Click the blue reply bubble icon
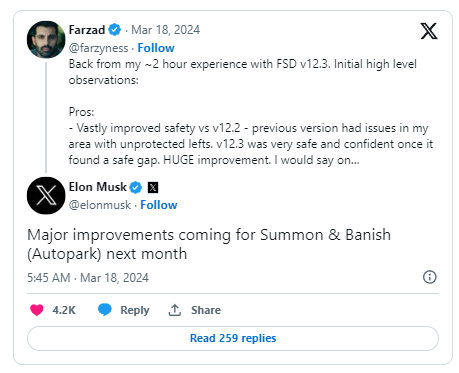 [x=105, y=310]
